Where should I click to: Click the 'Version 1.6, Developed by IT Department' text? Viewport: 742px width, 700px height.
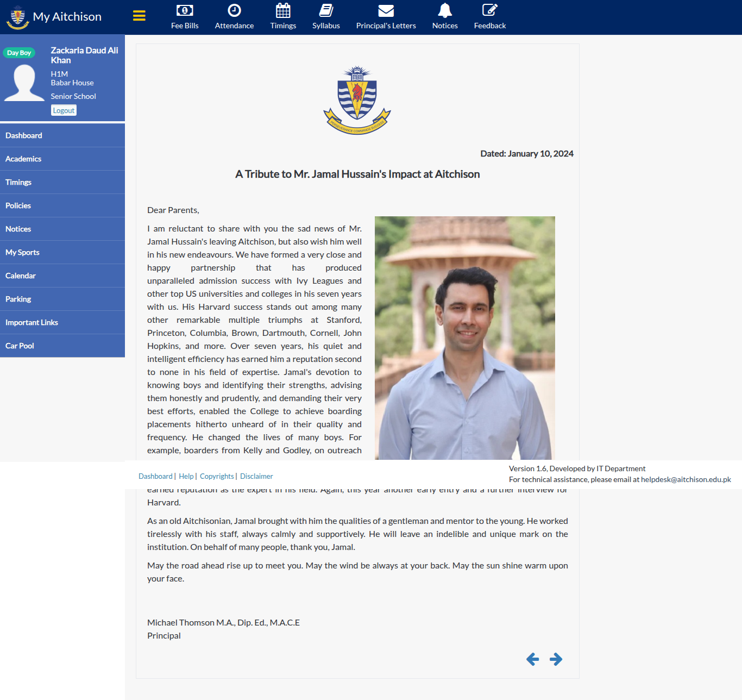tap(577, 468)
